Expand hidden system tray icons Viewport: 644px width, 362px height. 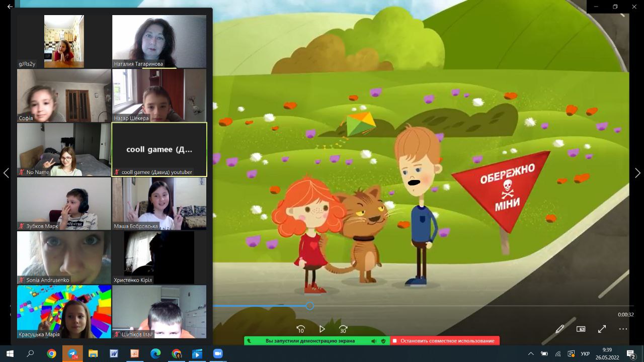coord(531,353)
